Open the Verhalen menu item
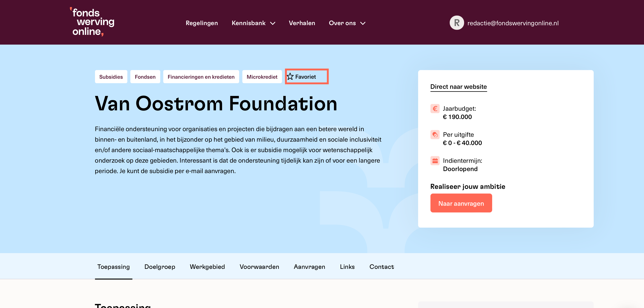 pos(302,23)
